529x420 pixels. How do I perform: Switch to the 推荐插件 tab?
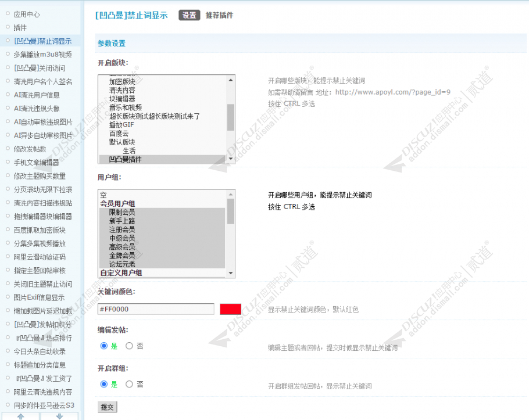pyautogui.click(x=219, y=15)
